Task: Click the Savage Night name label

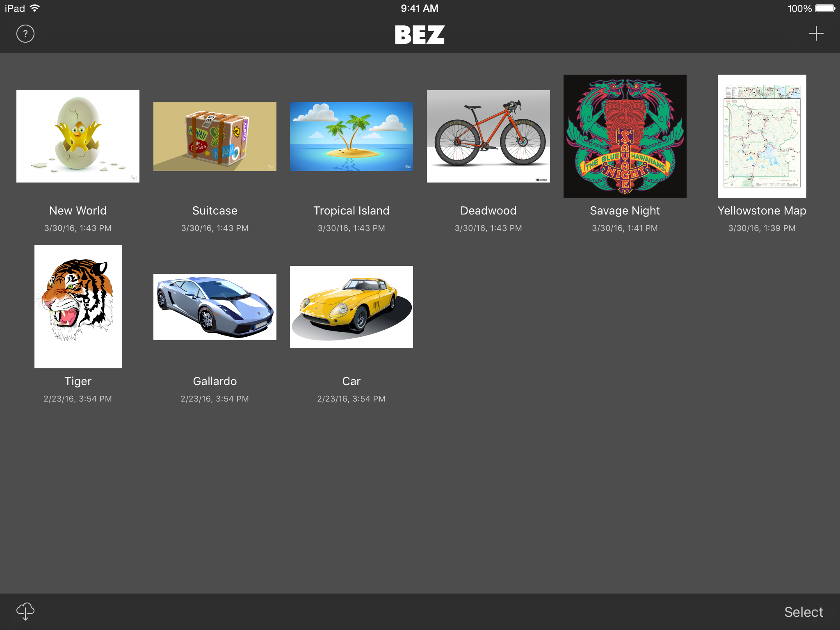Action: coord(625,210)
